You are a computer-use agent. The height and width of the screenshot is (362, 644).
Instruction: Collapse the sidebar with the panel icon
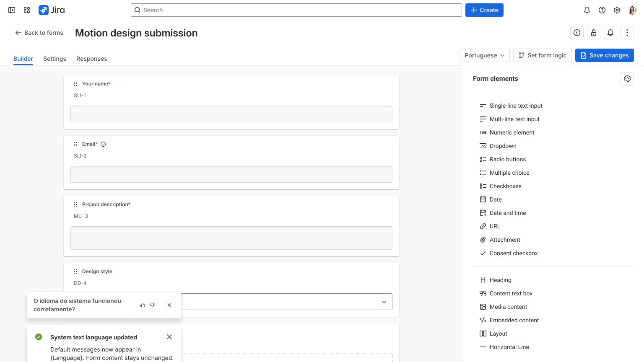tap(12, 10)
